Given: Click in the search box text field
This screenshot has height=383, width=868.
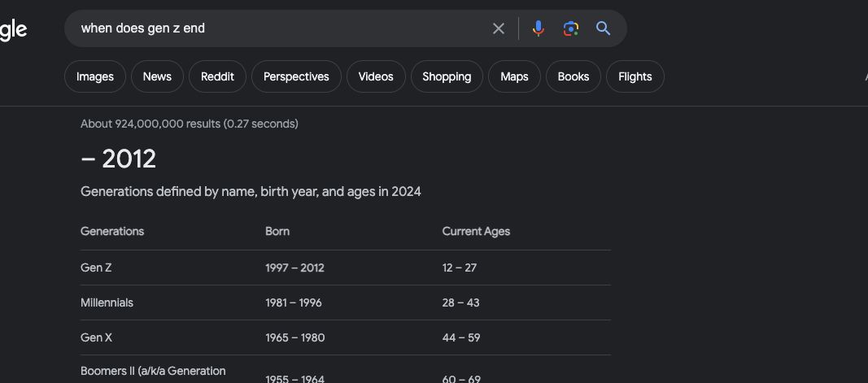Looking at the screenshot, I should click(x=277, y=28).
